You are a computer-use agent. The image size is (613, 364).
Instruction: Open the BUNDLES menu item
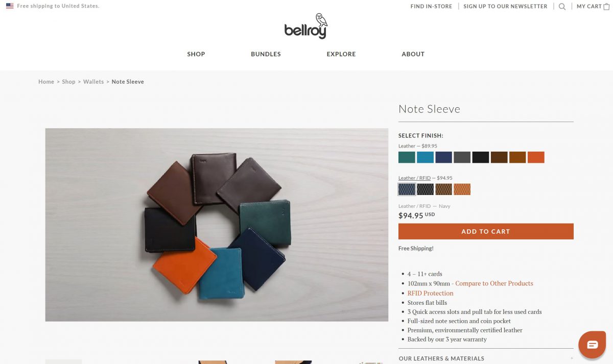click(x=266, y=54)
